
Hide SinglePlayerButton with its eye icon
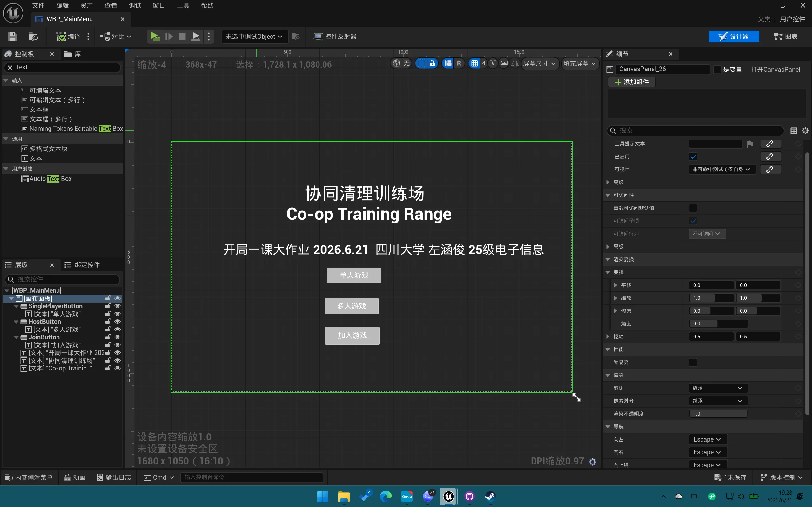[117, 306]
